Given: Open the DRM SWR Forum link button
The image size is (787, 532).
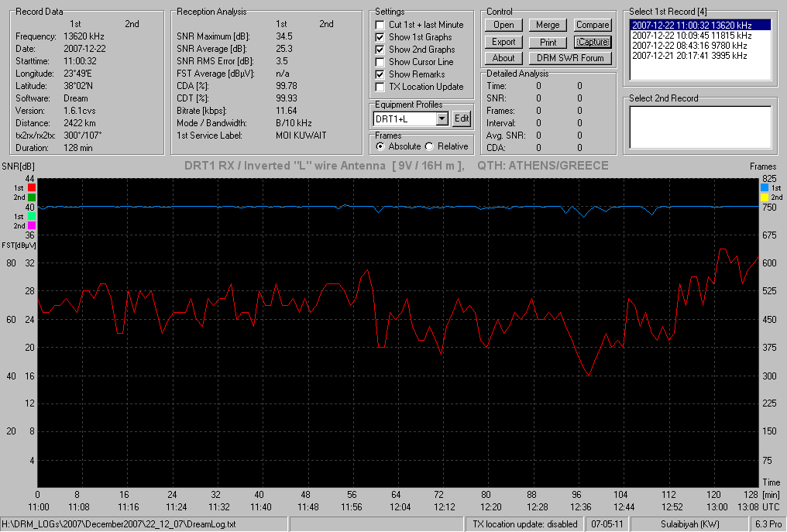Looking at the screenshot, I should [570, 58].
